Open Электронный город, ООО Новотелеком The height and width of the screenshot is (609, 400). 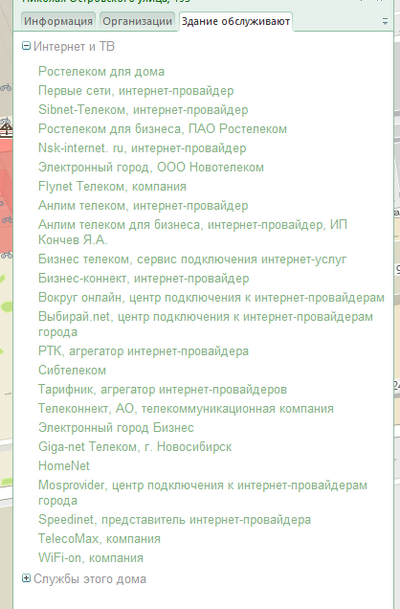(151, 167)
